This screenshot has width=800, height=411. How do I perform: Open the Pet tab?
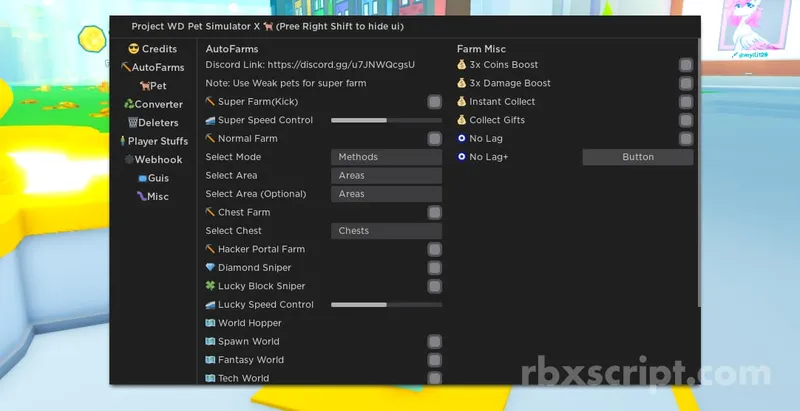[x=153, y=86]
